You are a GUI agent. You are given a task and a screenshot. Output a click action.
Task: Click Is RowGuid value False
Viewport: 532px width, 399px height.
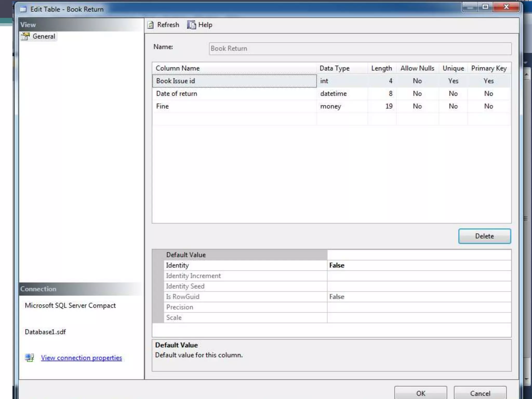419,297
